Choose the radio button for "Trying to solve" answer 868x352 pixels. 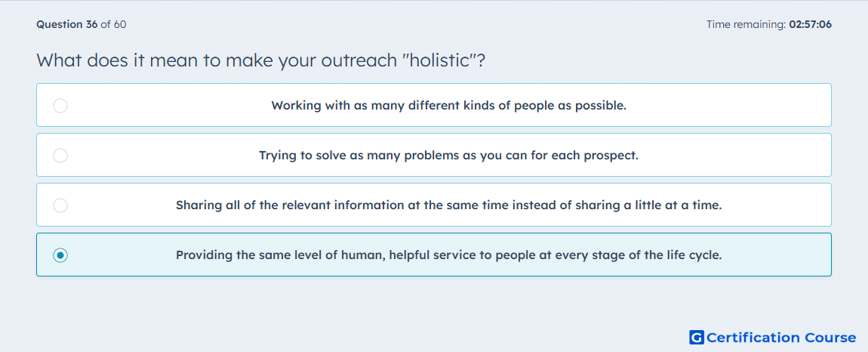[x=60, y=156]
